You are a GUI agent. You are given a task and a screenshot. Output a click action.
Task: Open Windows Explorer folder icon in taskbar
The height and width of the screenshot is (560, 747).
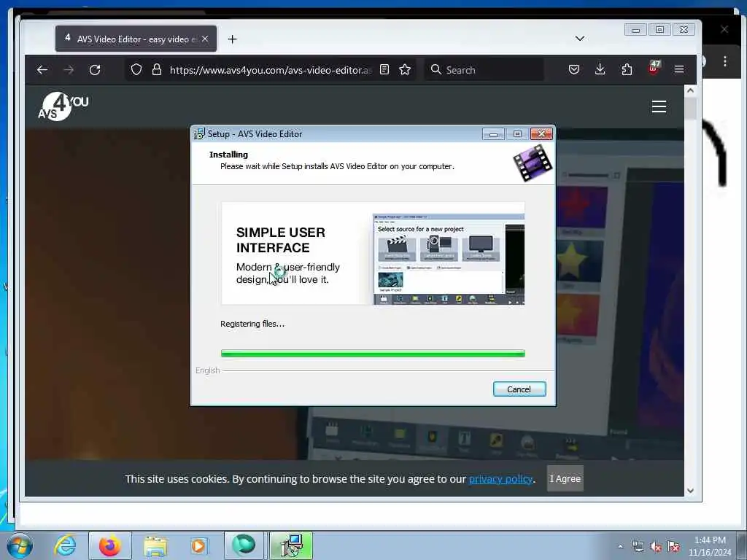(155, 546)
